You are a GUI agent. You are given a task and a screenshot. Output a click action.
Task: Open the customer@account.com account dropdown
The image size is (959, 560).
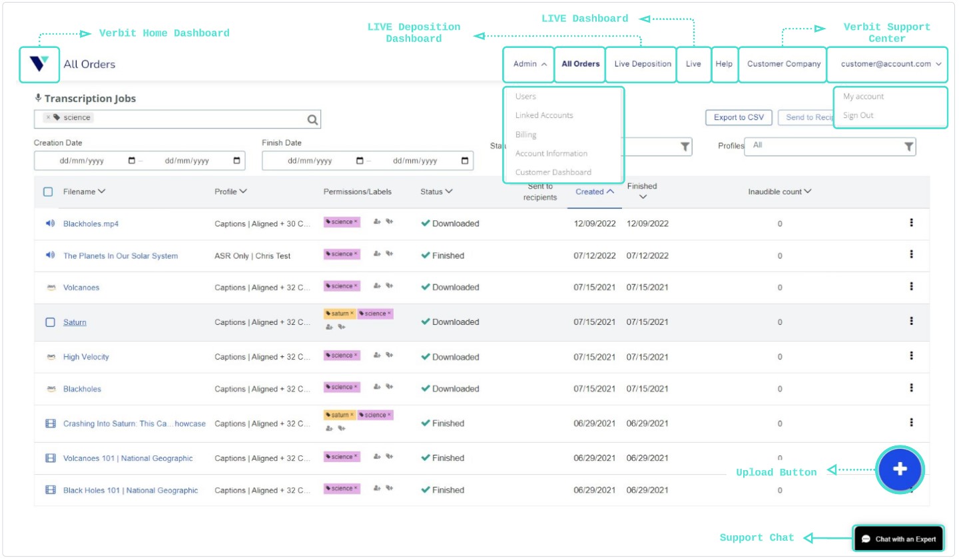pyautogui.click(x=890, y=64)
